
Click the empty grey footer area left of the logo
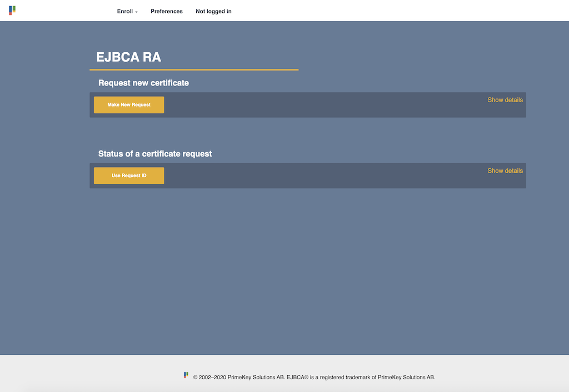tap(83, 375)
